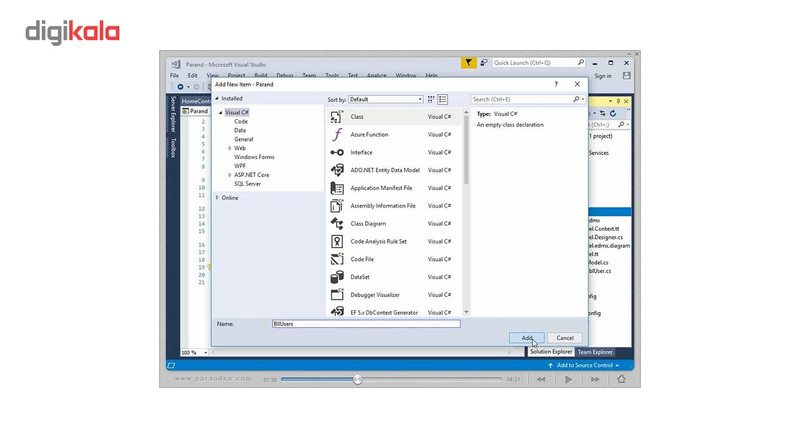Select the WPF category
This screenshot has width=800, height=438.
[240, 166]
